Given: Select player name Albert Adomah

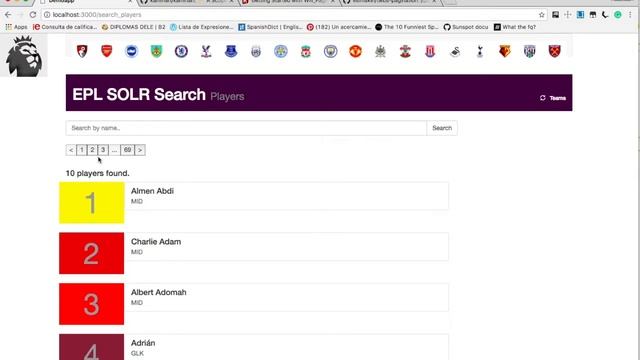Looking at the screenshot, I should (x=158, y=292).
